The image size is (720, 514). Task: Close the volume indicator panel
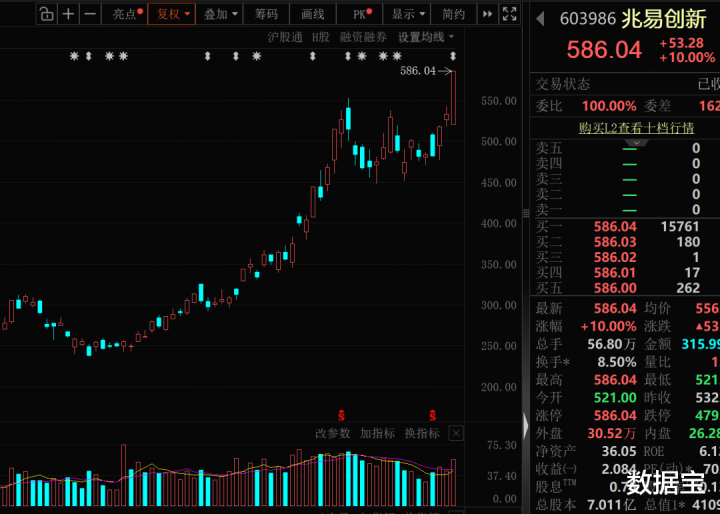pyautogui.click(x=456, y=433)
